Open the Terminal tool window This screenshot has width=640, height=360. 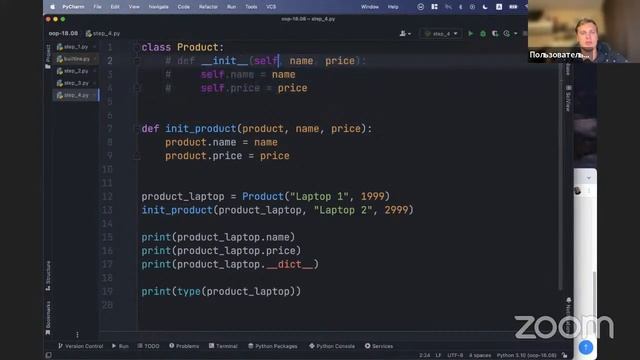click(223, 346)
